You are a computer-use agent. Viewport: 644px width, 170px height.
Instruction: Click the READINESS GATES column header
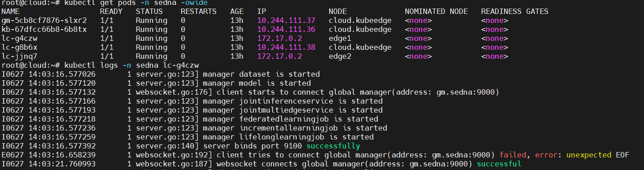[515, 12]
